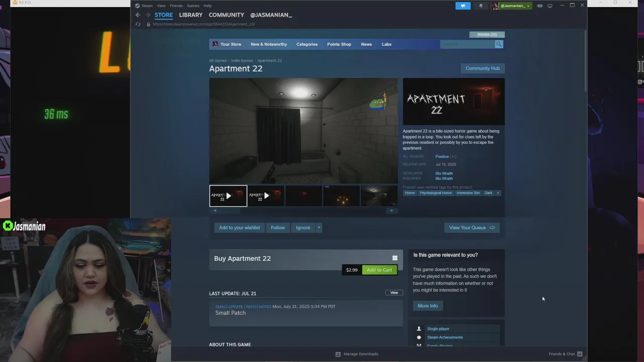Click the Steam announcements megaphone icon
Image resolution: width=644 pixels, height=362 pixels.
(x=463, y=6)
